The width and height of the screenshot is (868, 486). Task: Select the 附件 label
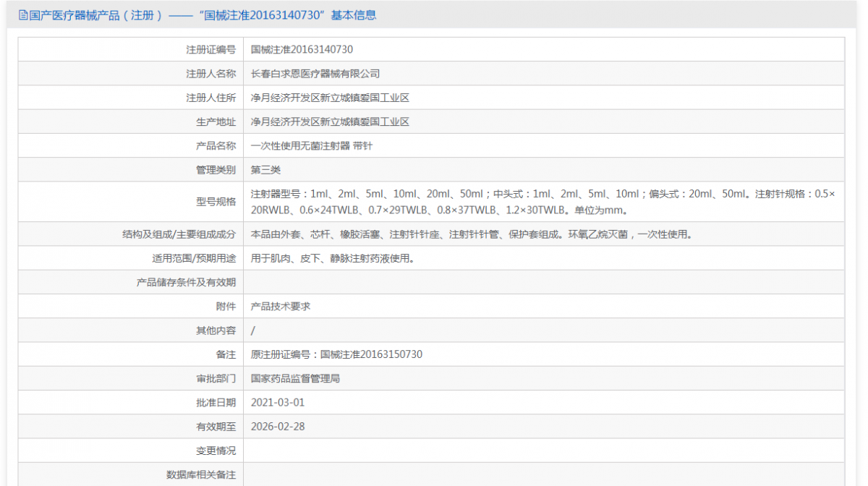click(x=226, y=306)
